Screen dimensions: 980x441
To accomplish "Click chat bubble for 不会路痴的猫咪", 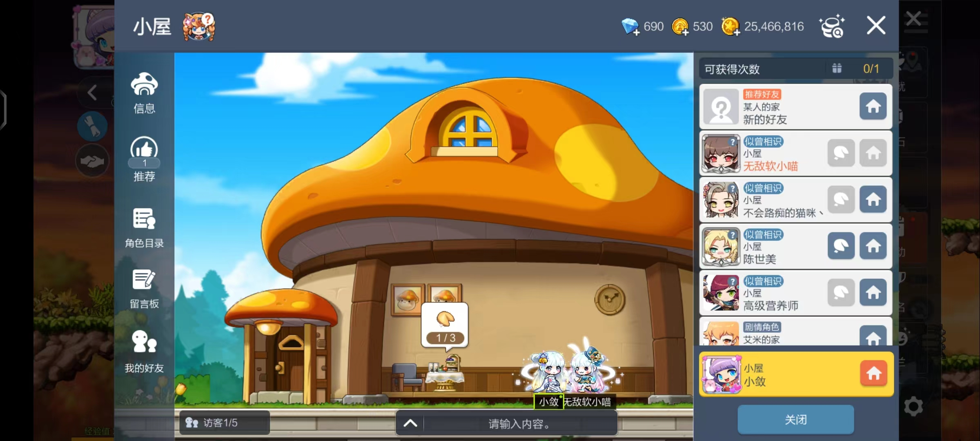I will (841, 200).
